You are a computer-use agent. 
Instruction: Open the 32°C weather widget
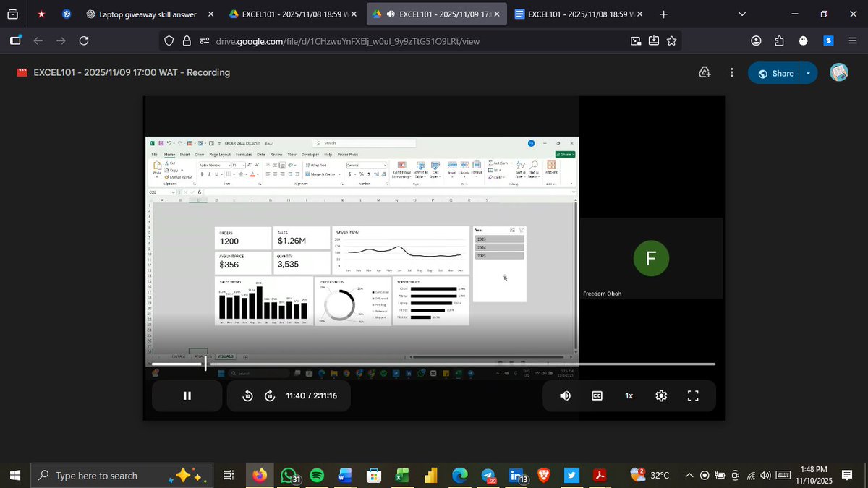click(650, 476)
